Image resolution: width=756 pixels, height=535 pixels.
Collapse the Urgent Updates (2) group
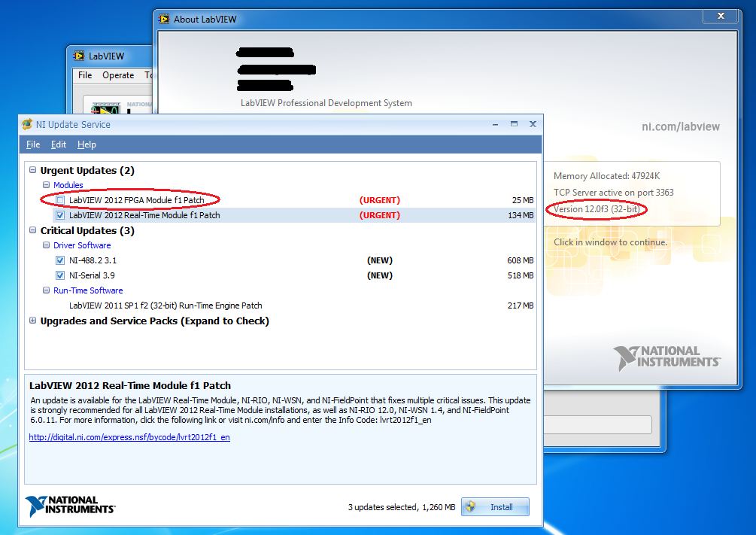point(33,170)
